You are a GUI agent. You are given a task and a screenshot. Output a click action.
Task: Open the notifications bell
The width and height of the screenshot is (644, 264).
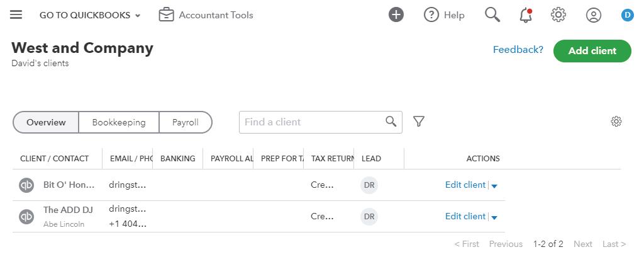pyautogui.click(x=526, y=15)
